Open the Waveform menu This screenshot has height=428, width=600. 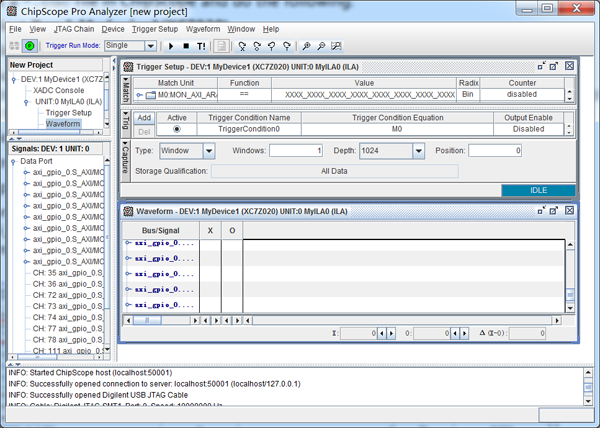tap(203, 29)
